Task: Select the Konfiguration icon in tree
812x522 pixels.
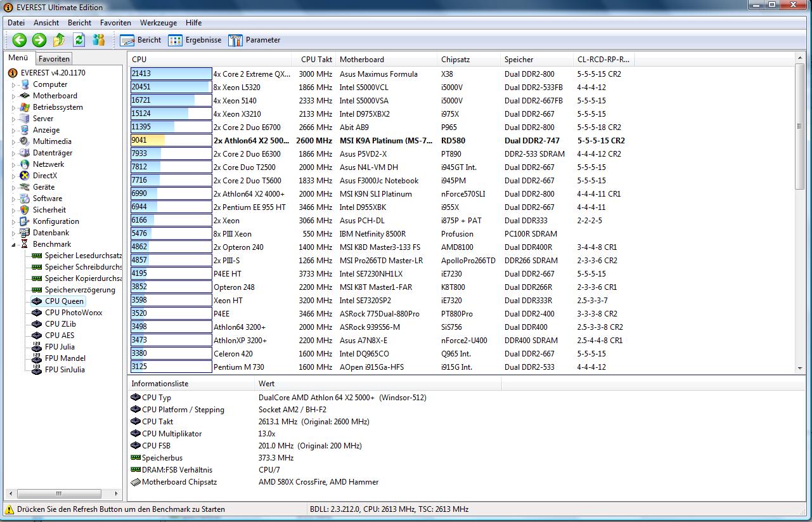Action: tap(24, 221)
